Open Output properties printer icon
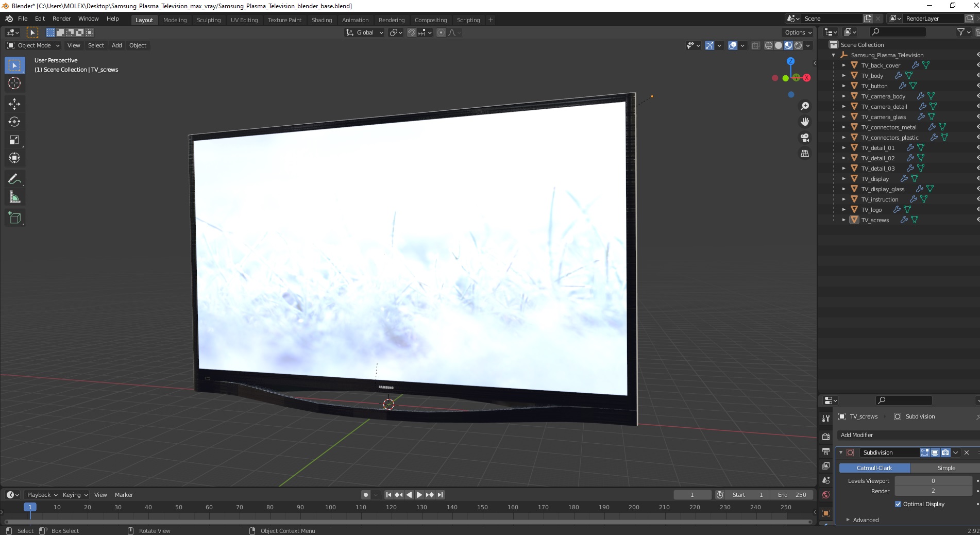Image resolution: width=980 pixels, height=535 pixels. click(826, 452)
